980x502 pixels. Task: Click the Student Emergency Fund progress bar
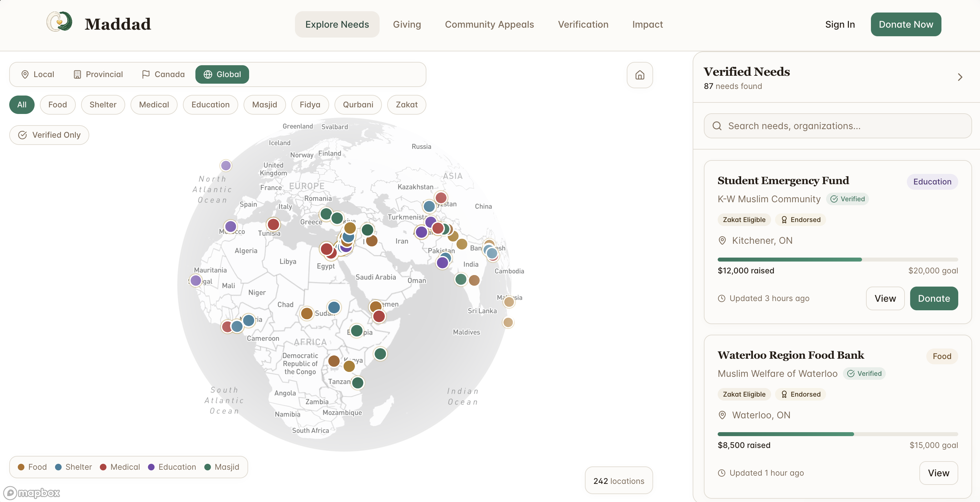[x=837, y=260]
